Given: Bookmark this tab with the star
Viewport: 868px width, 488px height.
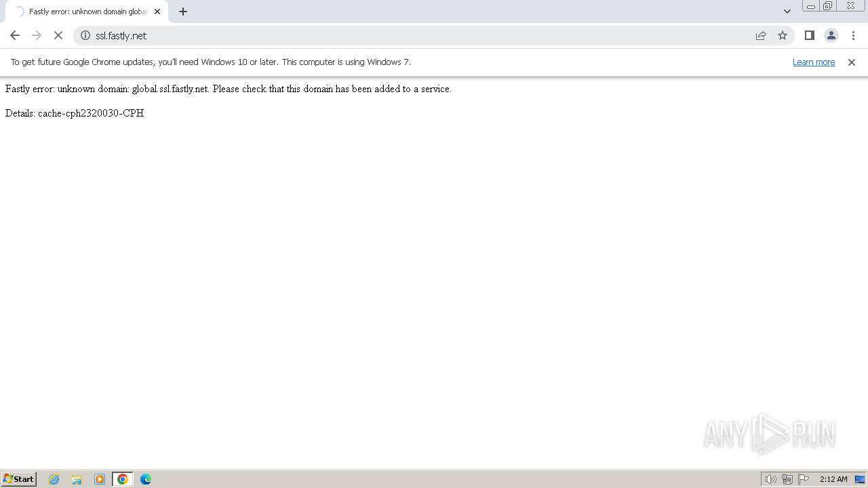Looking at the screenshot, I should pyautogui.click(x=783, y=35).
